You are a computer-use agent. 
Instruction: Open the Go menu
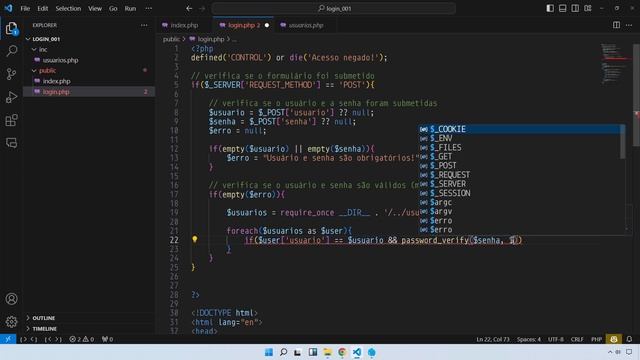113,8
